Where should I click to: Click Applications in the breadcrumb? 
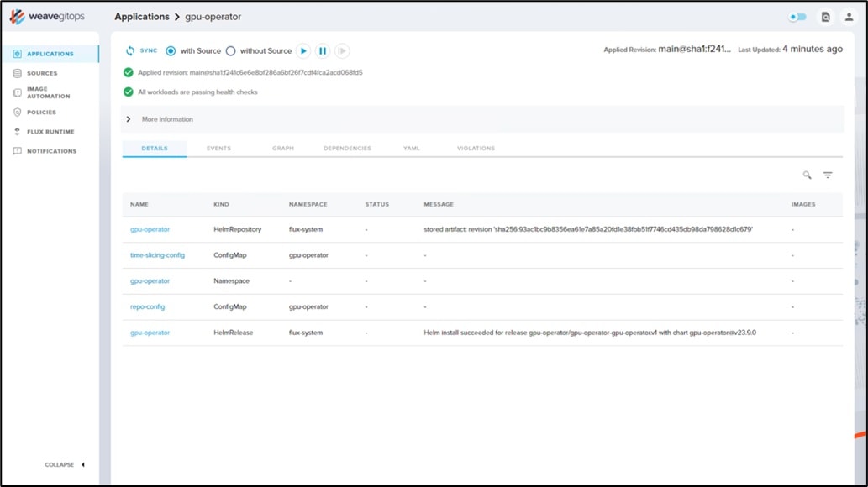click(142, 17)
